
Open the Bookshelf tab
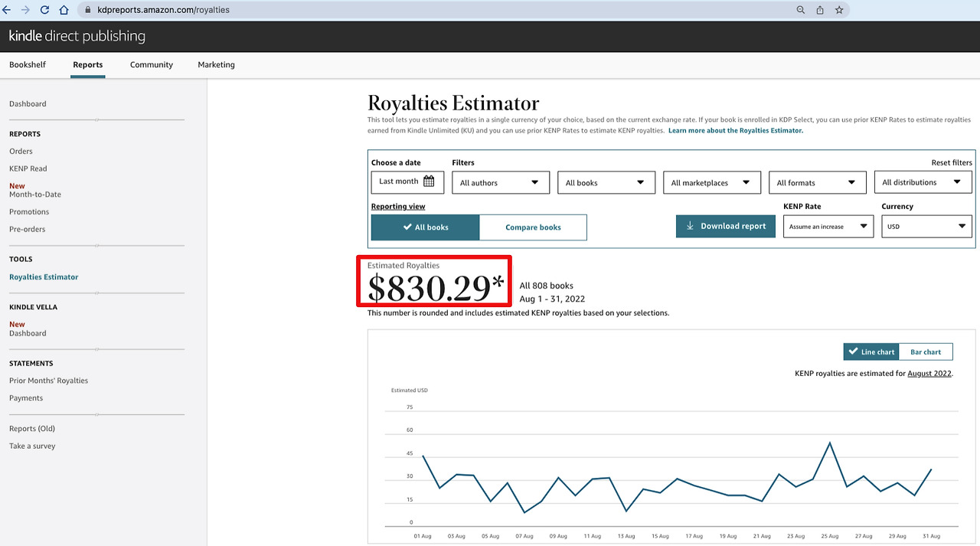pos(28,64)
